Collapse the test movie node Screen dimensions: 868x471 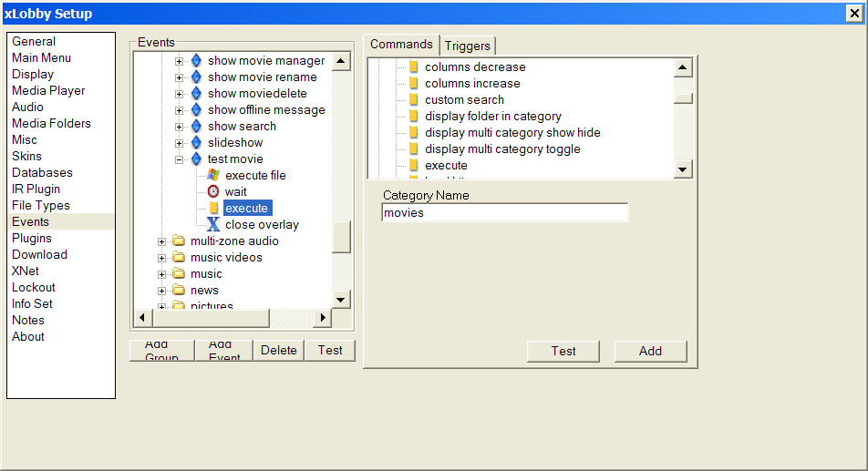[x=179, y=159]
